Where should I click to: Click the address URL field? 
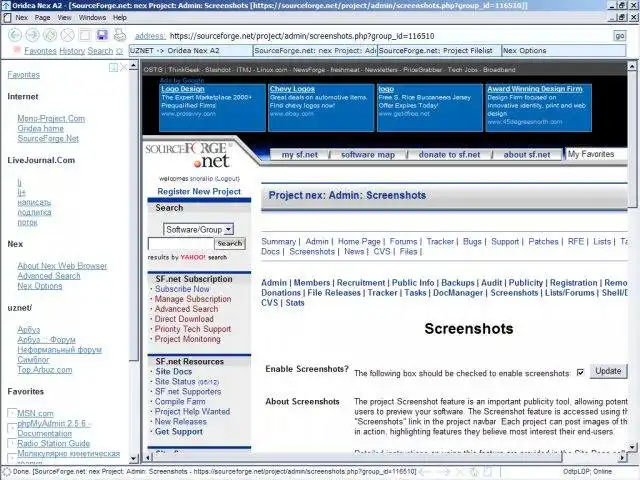click(390, 36)
